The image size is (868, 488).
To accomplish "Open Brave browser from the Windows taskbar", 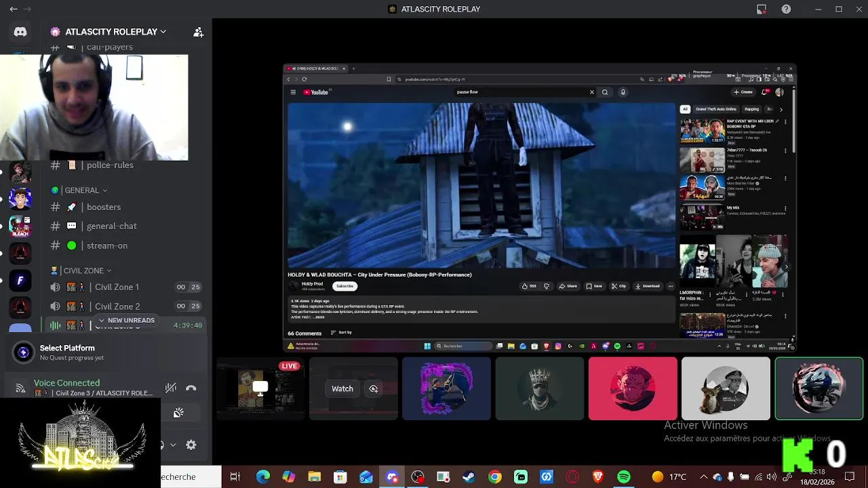I will (598, 477).
